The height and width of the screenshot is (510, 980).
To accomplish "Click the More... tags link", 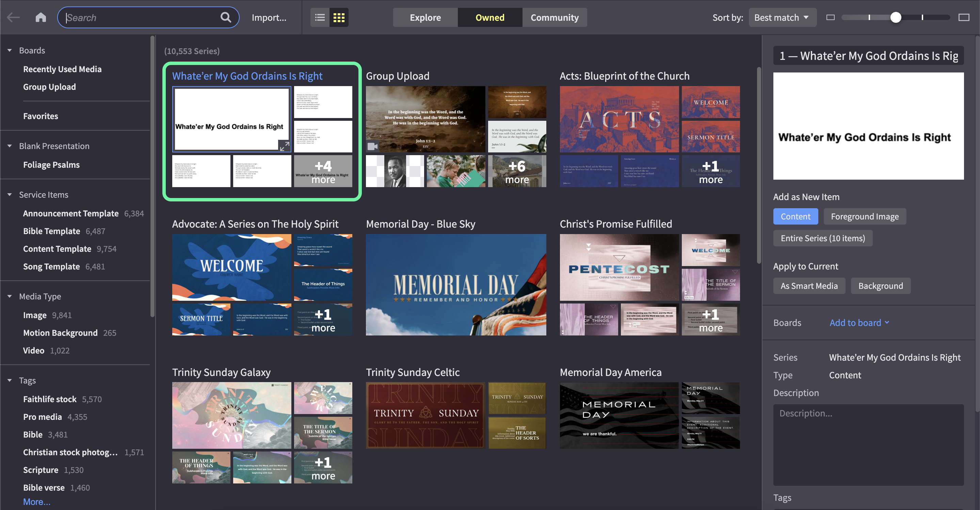I will point(36,501).
